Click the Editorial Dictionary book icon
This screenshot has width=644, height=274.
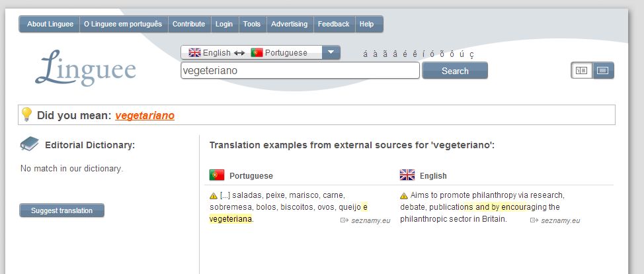point(30,144)
